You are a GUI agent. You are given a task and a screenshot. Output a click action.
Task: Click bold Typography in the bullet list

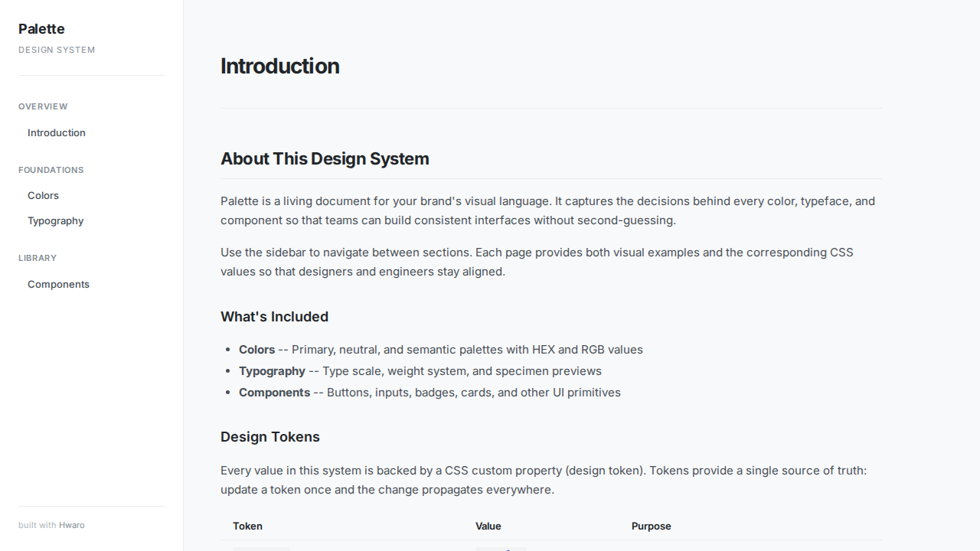click(272, 371)
